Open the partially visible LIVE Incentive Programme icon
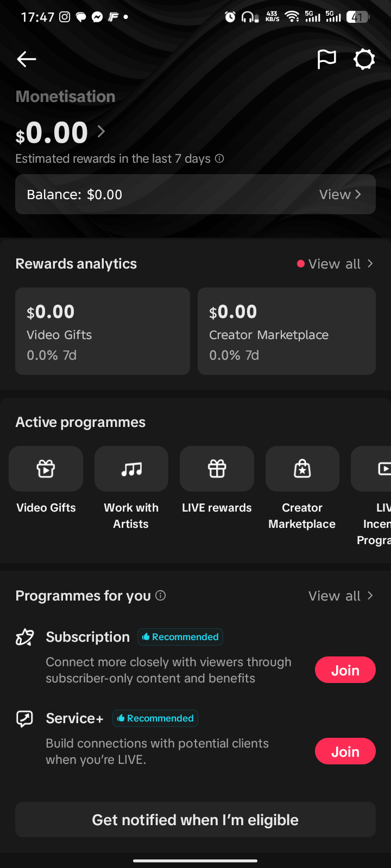Viewport: 391px width, 868px height. click(371, 469)
